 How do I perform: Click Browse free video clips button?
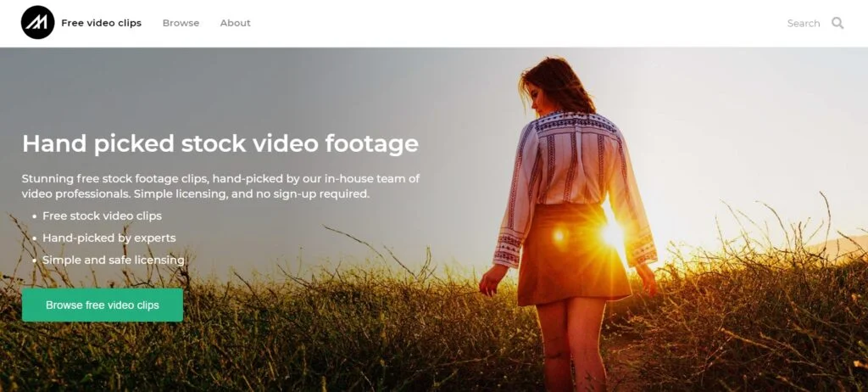click(103, 305)
